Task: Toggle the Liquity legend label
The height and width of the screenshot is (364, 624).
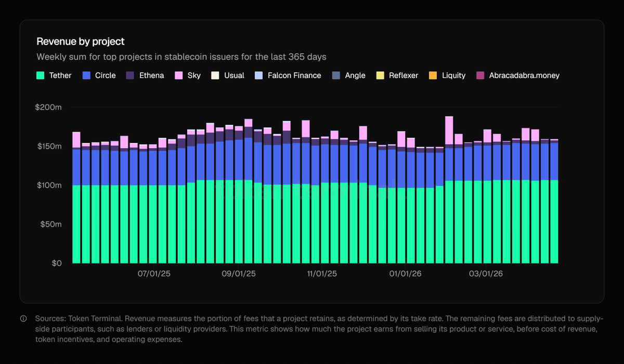Action: pyautogui.click(x=454, y=75)
